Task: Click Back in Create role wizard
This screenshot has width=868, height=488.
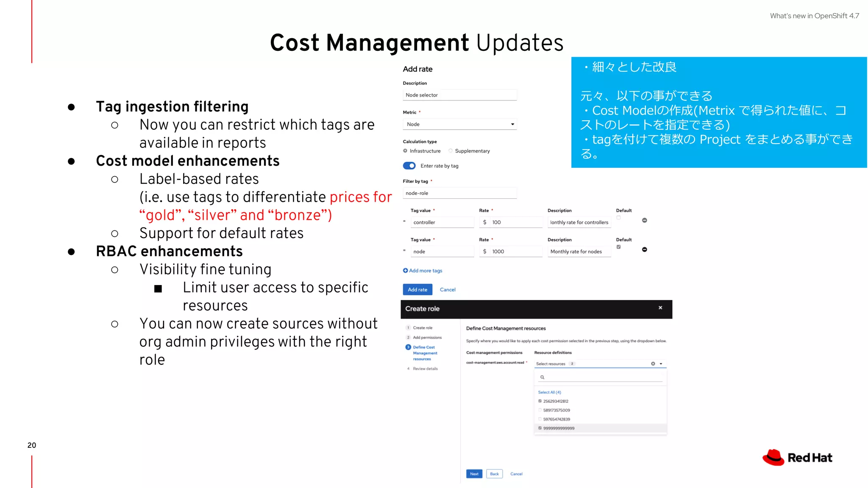Action: [x=494, y=474]
